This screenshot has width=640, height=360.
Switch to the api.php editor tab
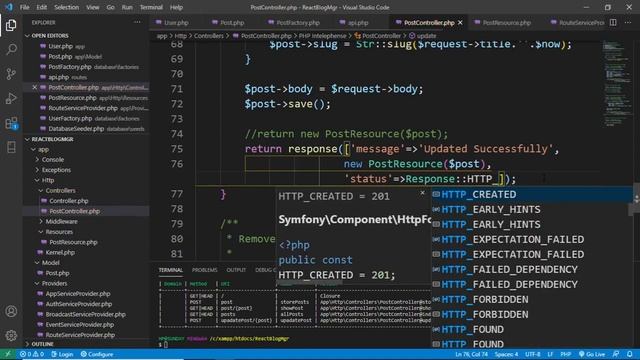click(358, 23)
